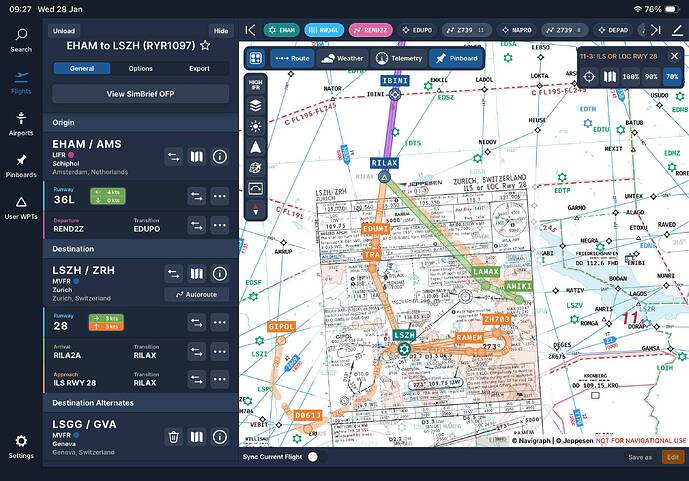Switch to the Export tab
Viewport: 689px width, 481px height.
(x=199, y=68)
